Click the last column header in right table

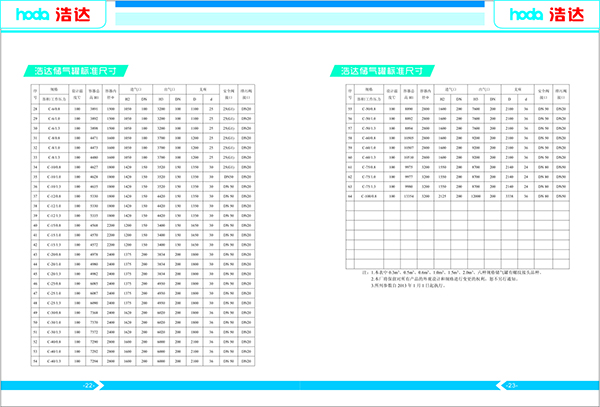pos(568,94)
